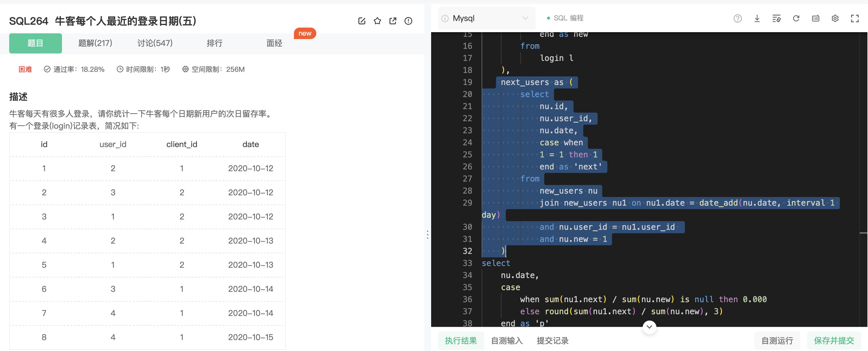Open the 讨论(547) tab
The image size is (868, 351).
(155, 43)
